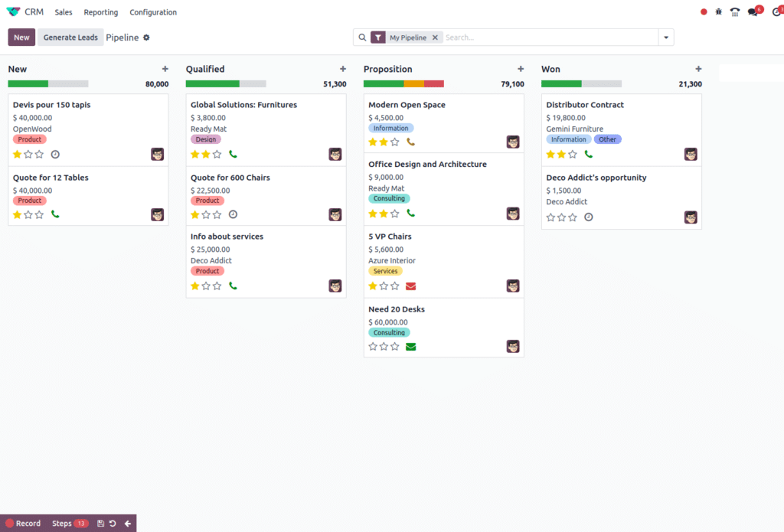Viewport: 784px width, 532px height.
Task: Set second star on Quote for 12 Tables
Action: (28, 214)
